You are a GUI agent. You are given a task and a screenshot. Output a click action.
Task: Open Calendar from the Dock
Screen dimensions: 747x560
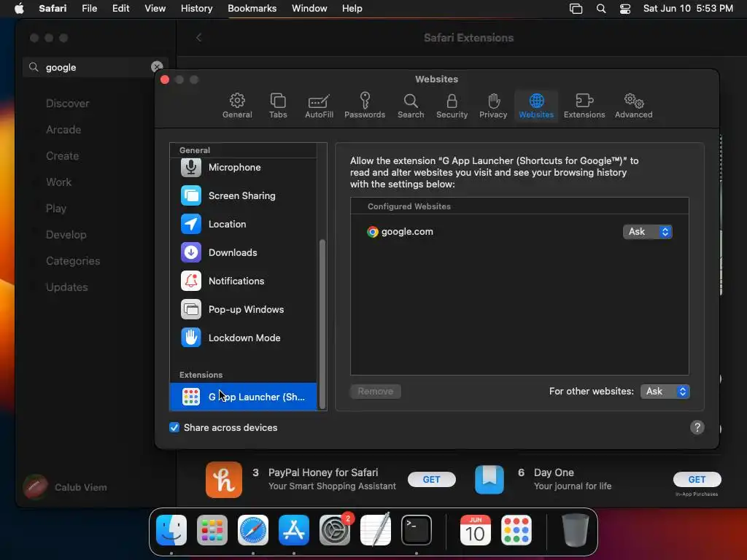click(476, 530)
